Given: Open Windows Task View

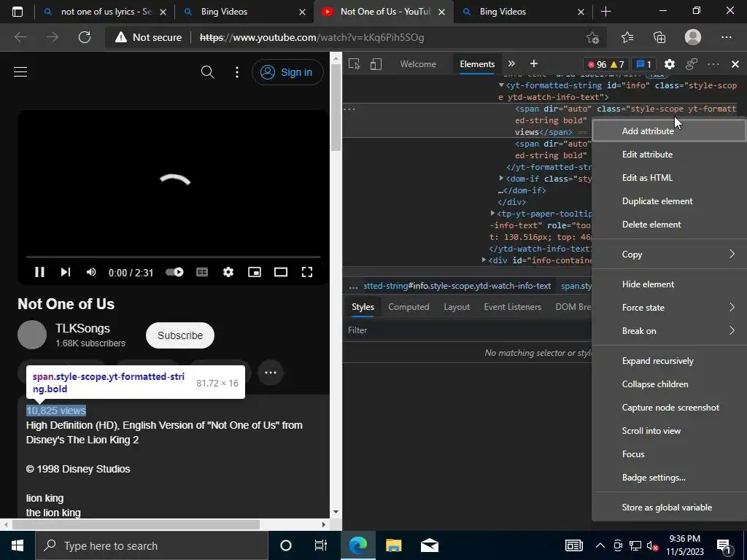Looking at the screenshot, I should click(x=321, y=545).
